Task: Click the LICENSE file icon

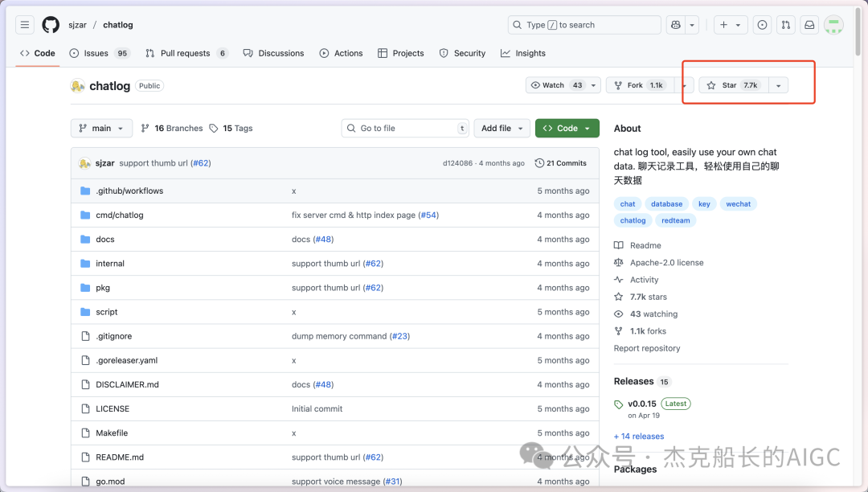Action: (85, 408)
